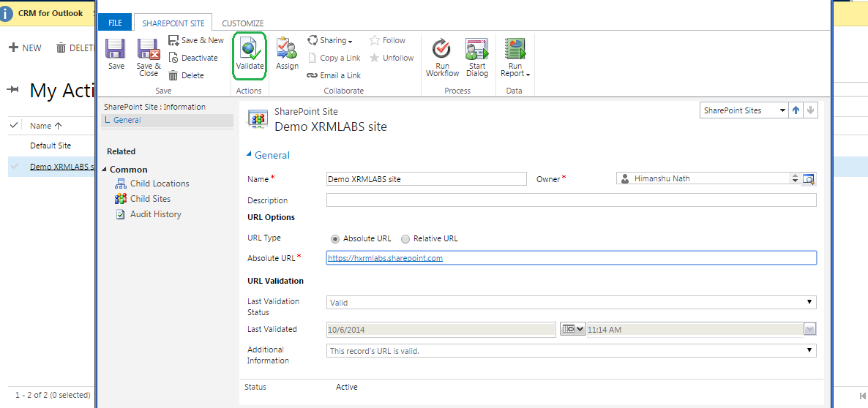This screenshot has height=408, width=868.
Task: Sort list by Name column header
Action: pyautogui.click(x=45, y=126)
